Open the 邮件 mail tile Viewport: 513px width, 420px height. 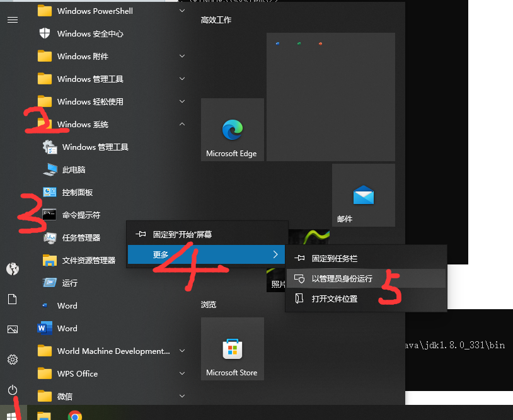point(364,195)
